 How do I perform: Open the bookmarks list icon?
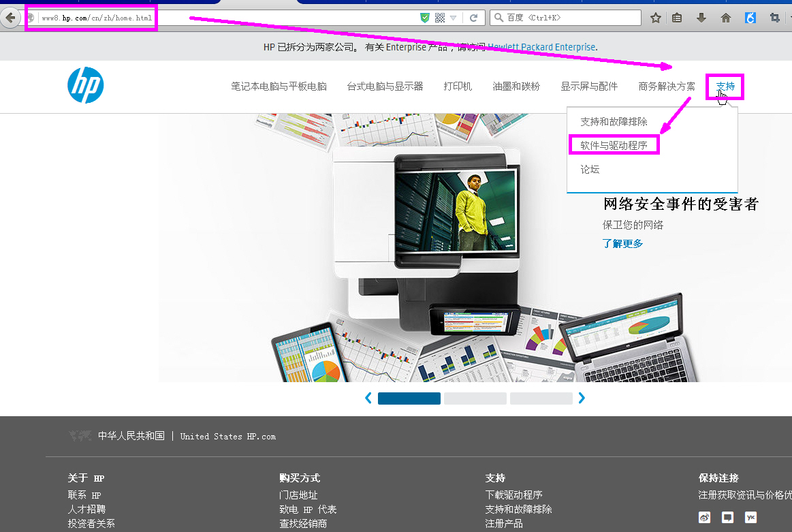(x=677, y=18)
